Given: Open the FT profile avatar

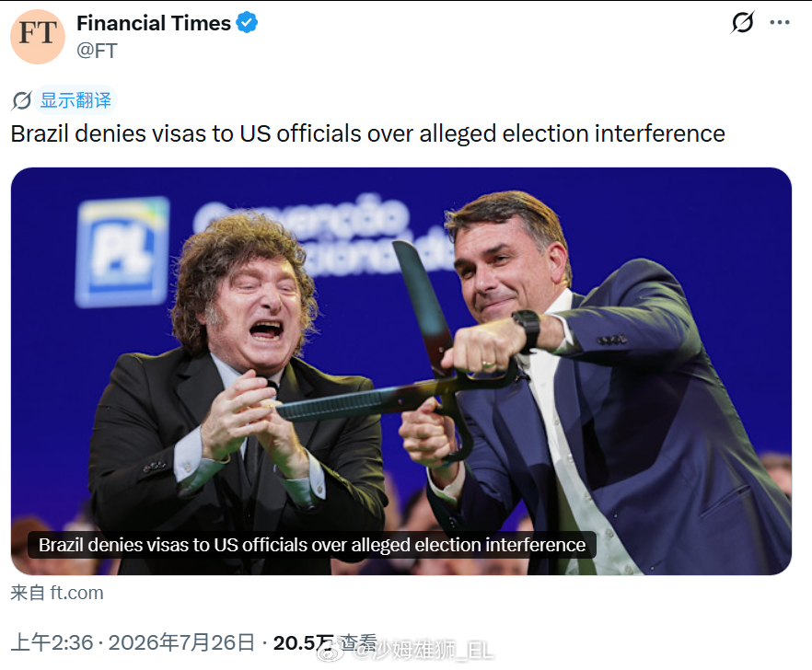Looking at the screenshot, I should 38,36.
